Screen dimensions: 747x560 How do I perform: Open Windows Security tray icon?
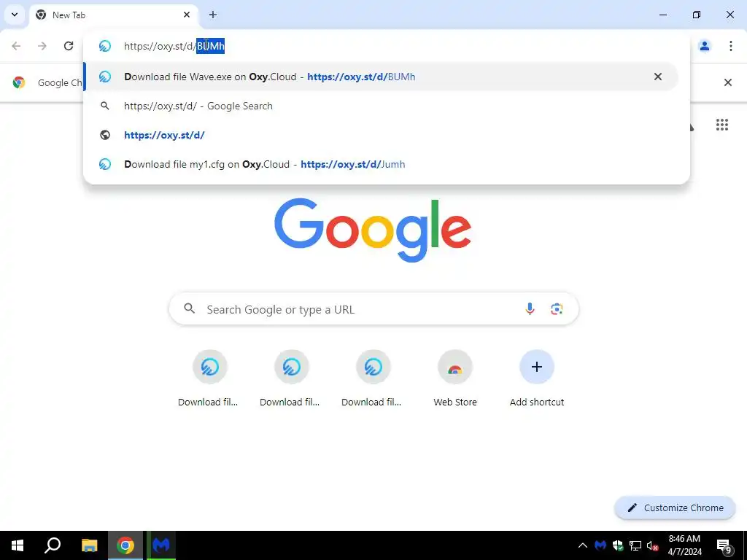coord(618,545)
